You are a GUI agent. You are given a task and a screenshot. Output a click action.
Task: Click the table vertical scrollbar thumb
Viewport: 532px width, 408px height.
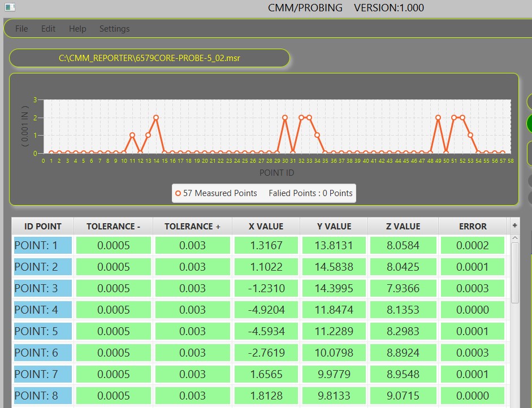514,273
